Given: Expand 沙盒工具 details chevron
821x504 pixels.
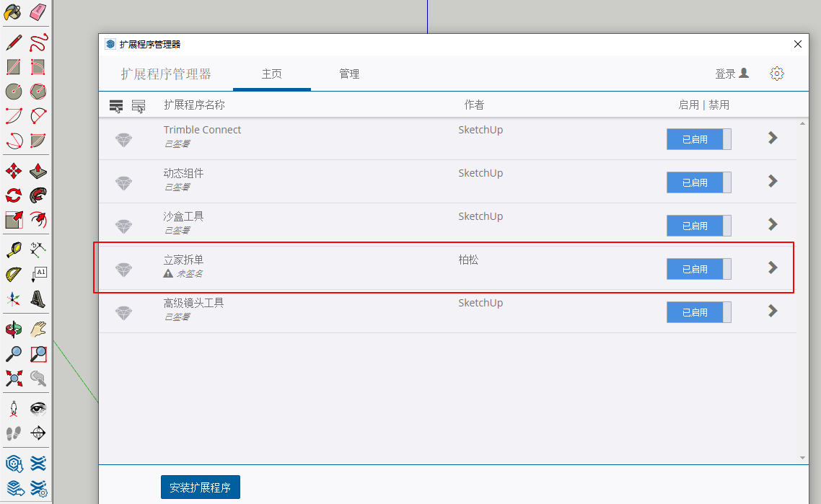Looking at the screenshot, I should point(773,224).
